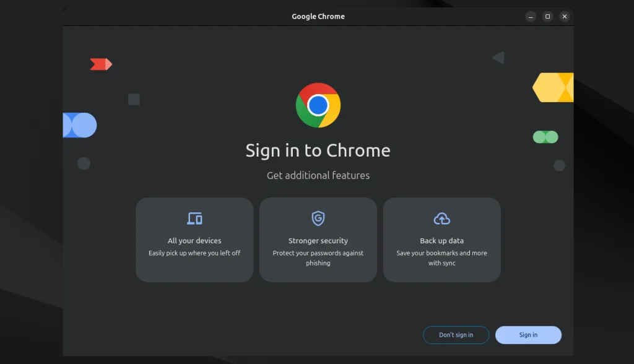The width and height of the screenshot is (634, 364).
Task: Minimize the Google Chrome window
Action: [x=530, y=17]
